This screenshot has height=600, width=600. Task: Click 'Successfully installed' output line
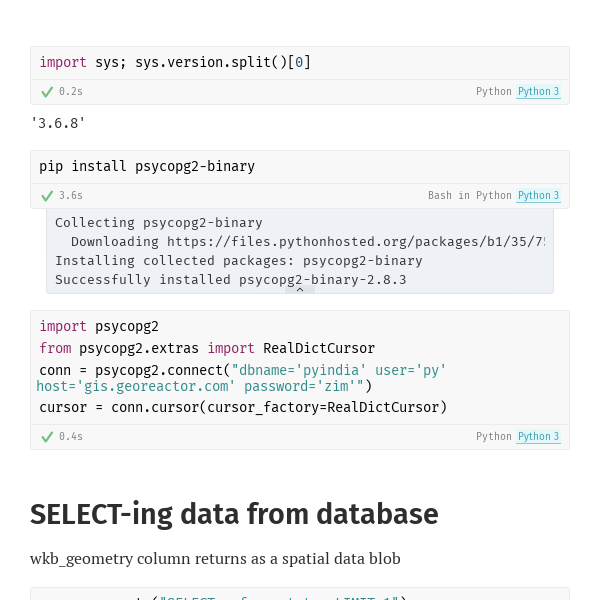(230, 280)
